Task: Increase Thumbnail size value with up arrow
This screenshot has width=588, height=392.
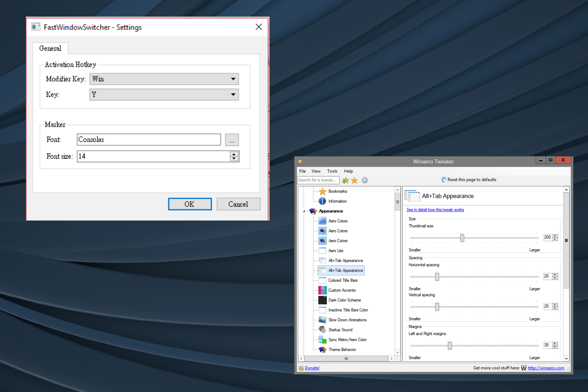Action: 555,236
